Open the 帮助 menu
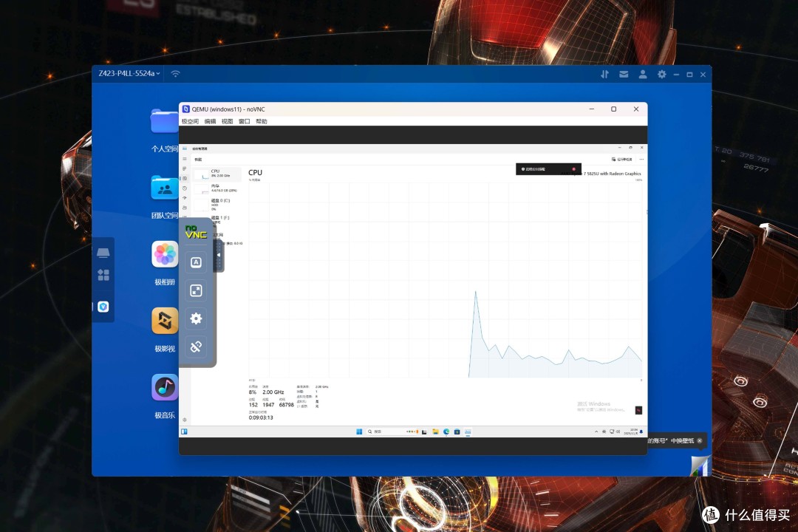Viewport: 798px width, 532px height. click(x=261, y=121)
